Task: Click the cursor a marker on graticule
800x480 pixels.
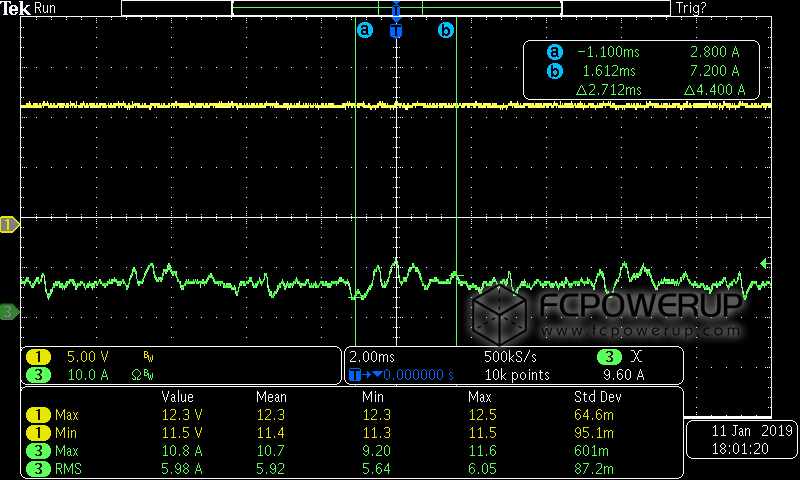Action: point(364,30)
